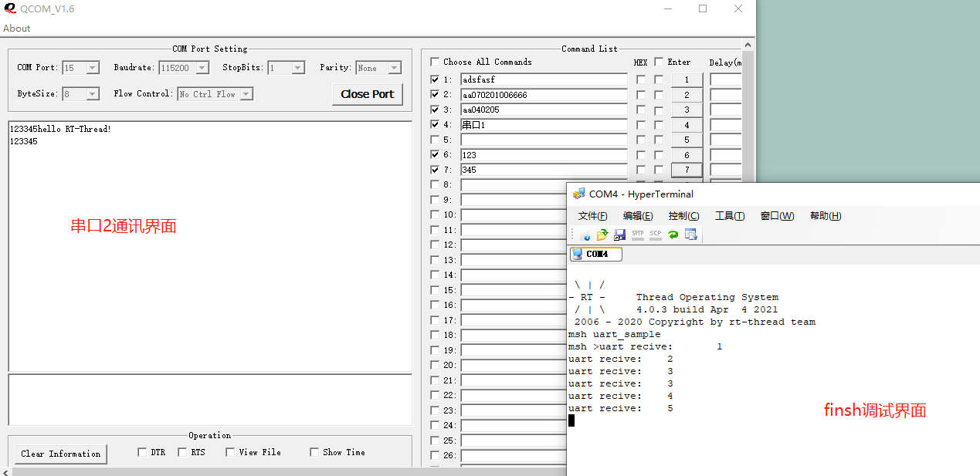
Task: Click the HyperTerminal app icon in its title bar
Action: (x=578, y=194)
